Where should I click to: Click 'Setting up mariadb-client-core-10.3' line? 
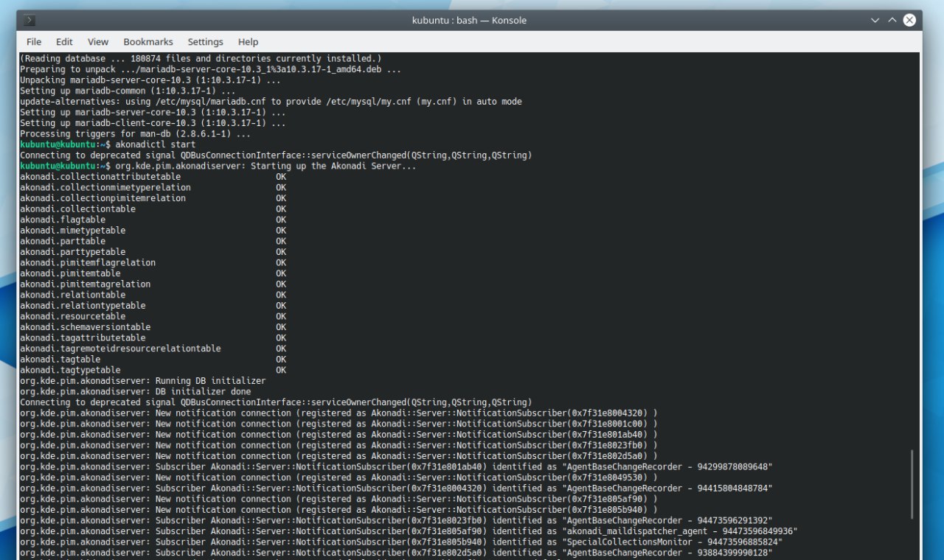pos(153,123)
